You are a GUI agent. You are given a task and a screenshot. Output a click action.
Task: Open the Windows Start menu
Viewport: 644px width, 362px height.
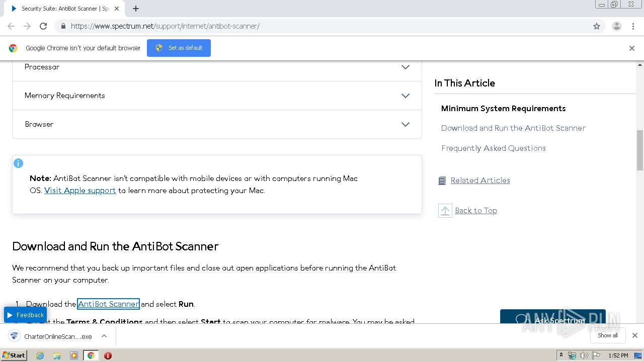pyautogui.click(x=14, y=355)
